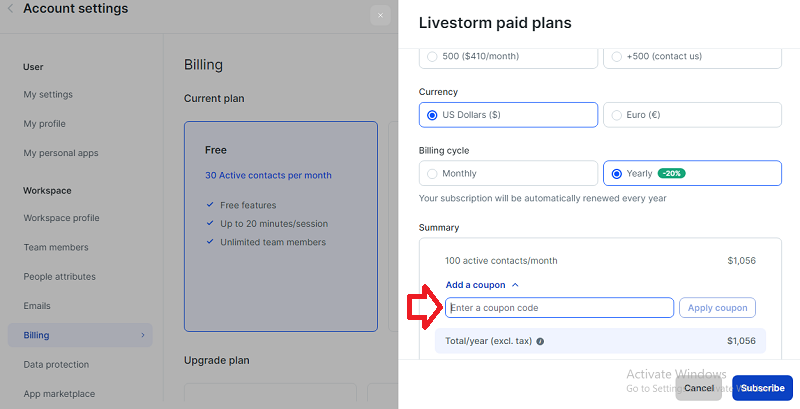800x409 pixels.
Task: Open Team members in sidebar
Action: pyautogui.click(x=56, y=247)
